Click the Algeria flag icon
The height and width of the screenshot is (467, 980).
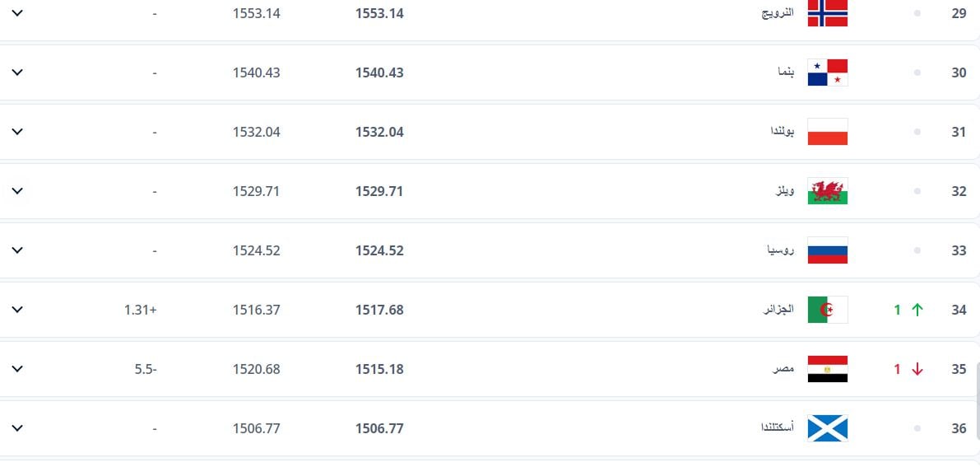click(x=827, y=310)
